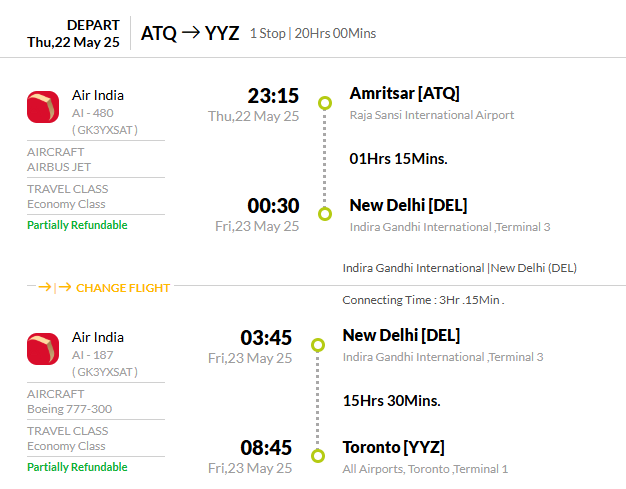The image size is (626, 489).
Task: Click the Amritsar [ATQ] airport heading
Action: pos(404,93)
